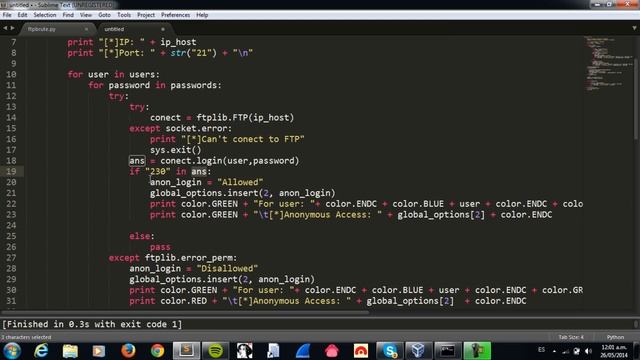Image resolution: width=640 pixels, height=360 pixels.
Task: Open the Edit menu
Action: click(x=22, y=15)
